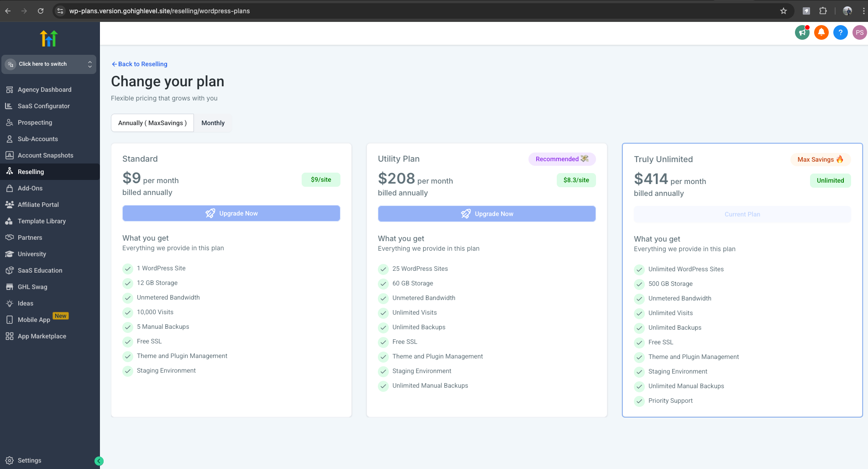The image size is (868, 469).
Task: Follow the Back to Reselling link
Action: tap(140, 64)
